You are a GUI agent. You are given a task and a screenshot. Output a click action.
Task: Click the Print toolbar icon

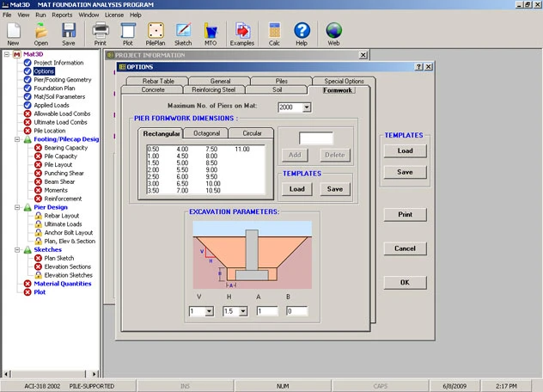tap(101, 34)
